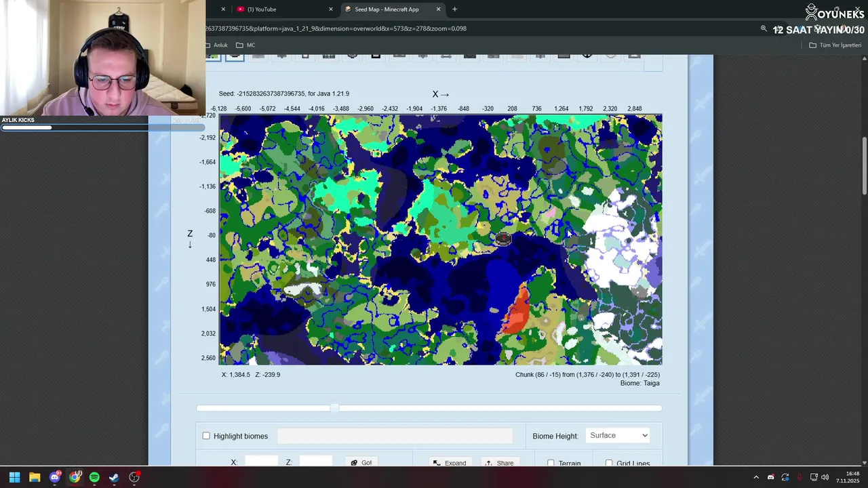Show hidden system tray icons
The height and width of the screenshot is (488, 868).
[756, 477]
